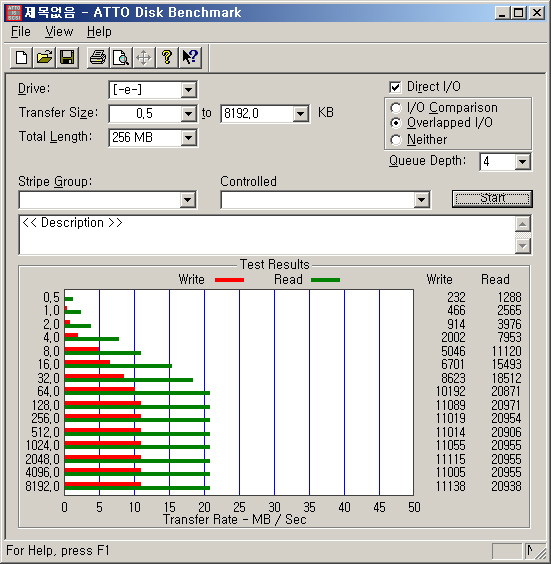Open the View menu
551x564 pixels.
coord(59,32)
